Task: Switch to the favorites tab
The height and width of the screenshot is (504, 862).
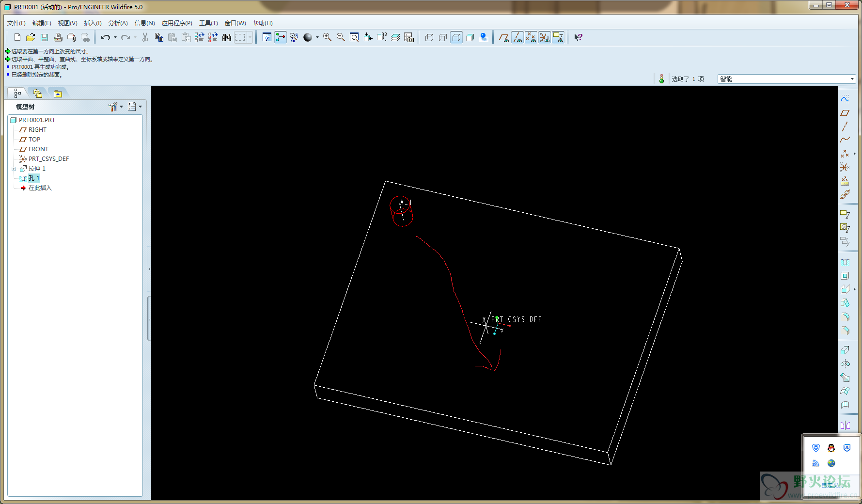Action: click(x=58, y=93)
